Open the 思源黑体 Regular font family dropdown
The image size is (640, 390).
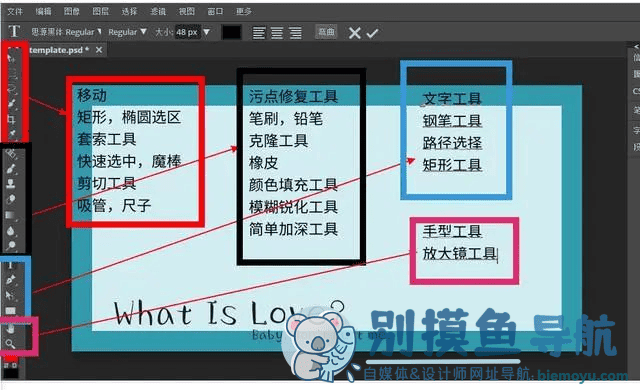66,32
